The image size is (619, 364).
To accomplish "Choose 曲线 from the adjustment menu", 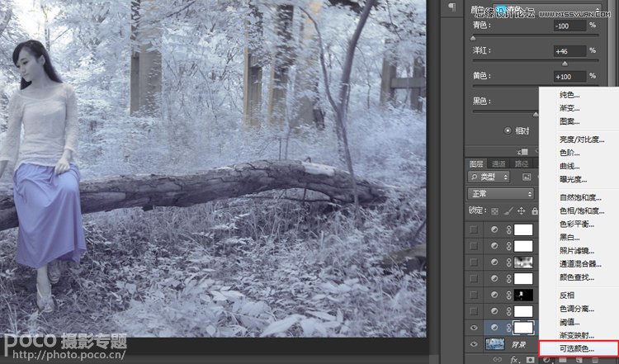I will [x=569, y=166].
